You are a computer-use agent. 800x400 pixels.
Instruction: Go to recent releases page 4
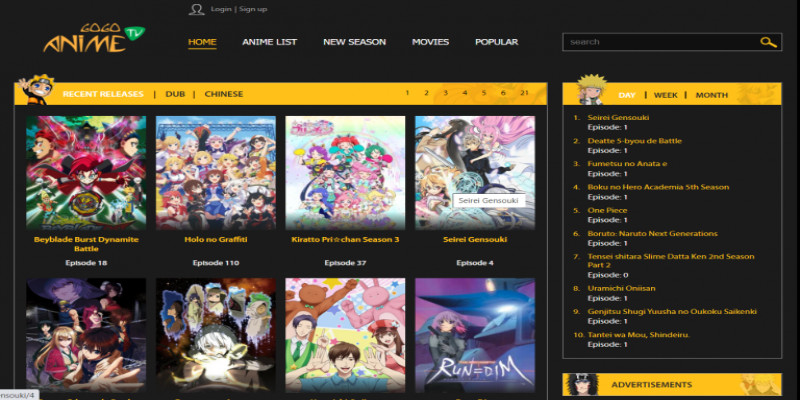click(x=465, y=93)
